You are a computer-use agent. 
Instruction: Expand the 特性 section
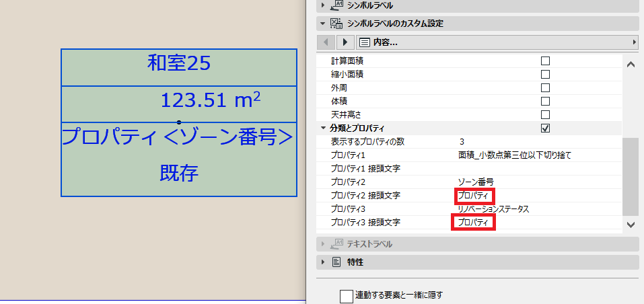tap(323, 262)
